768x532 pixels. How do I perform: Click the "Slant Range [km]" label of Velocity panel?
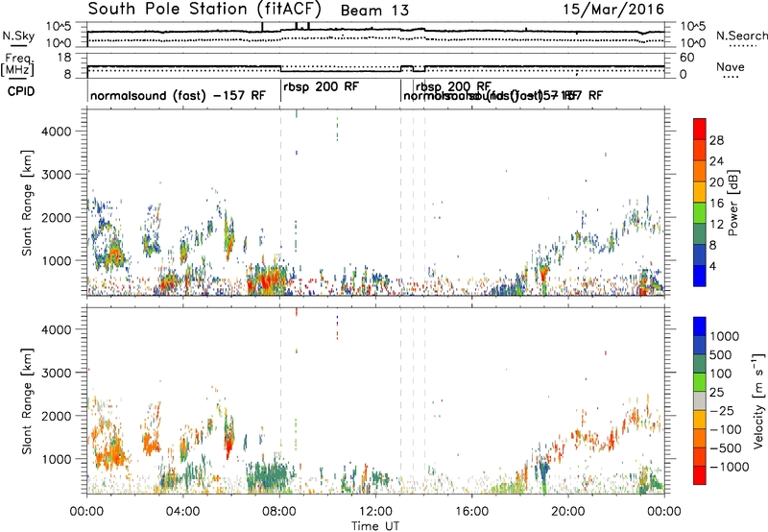pos(27,400)
